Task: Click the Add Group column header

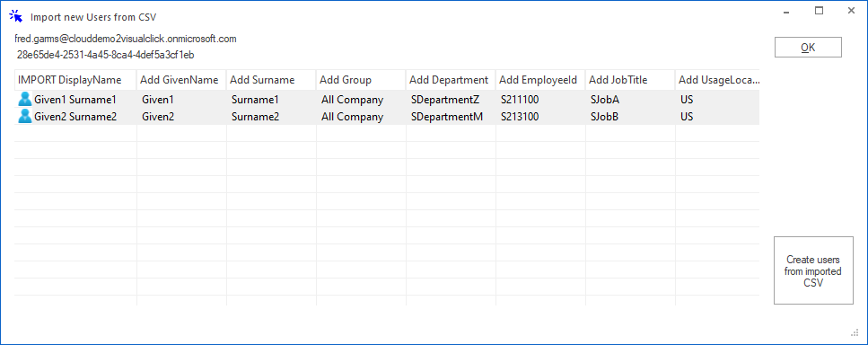Action: click(361, 80)
